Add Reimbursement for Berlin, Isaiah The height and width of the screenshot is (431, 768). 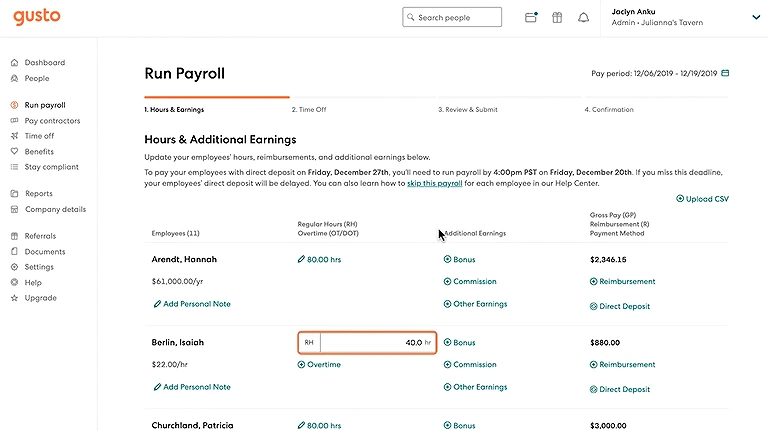coord(622,365)
